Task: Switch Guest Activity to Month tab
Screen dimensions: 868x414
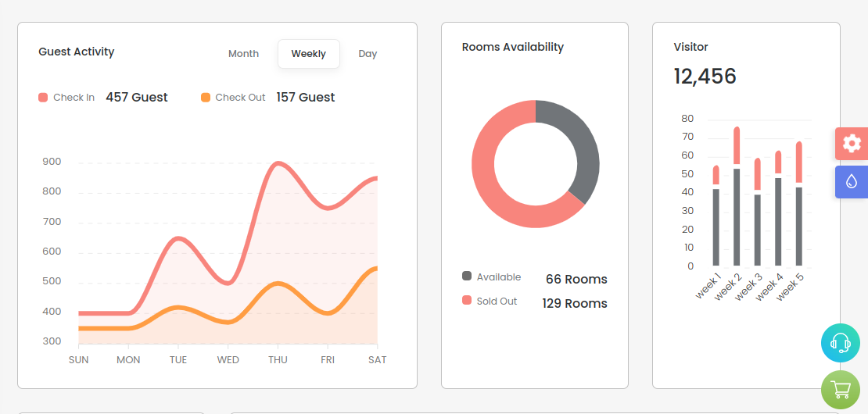Action: coord(243,54)
